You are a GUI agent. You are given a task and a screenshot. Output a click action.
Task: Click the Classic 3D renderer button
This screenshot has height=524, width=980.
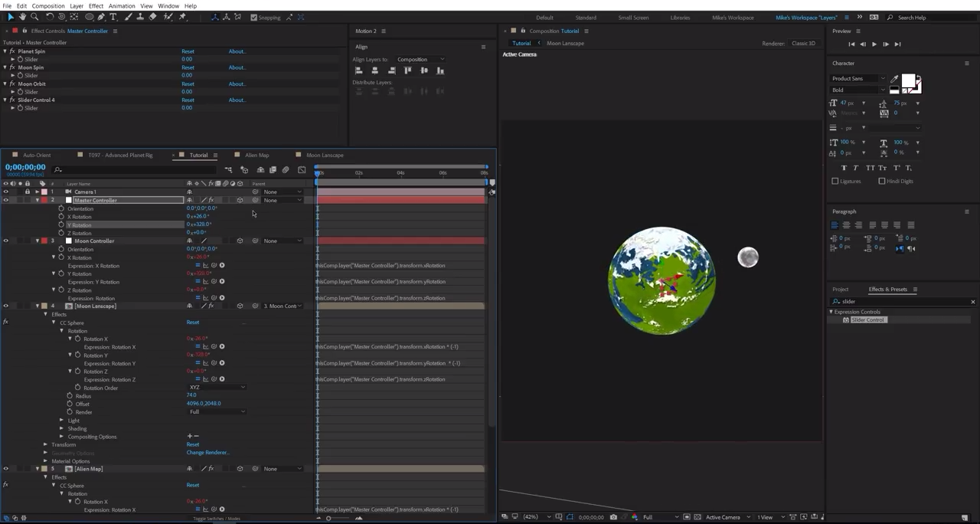point(803,44)
